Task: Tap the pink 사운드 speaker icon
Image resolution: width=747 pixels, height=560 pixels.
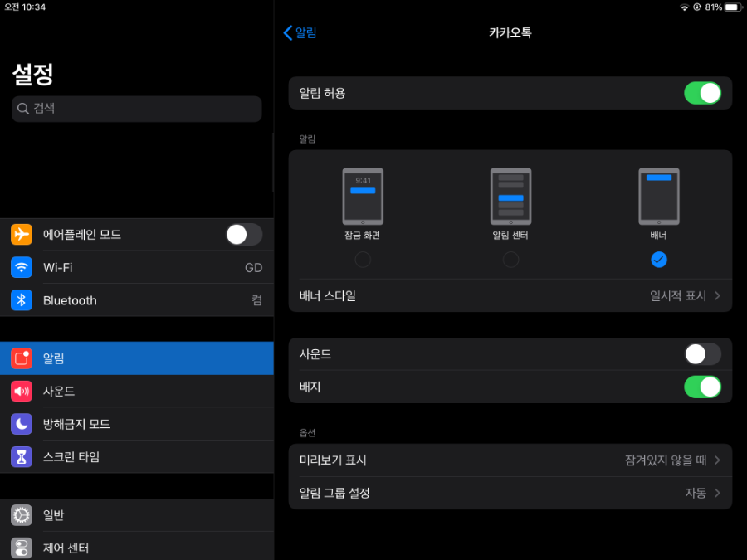Action: 22,391
